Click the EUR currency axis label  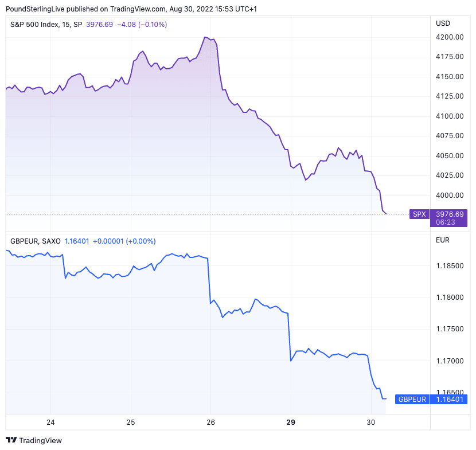click(x=443, y=241)
